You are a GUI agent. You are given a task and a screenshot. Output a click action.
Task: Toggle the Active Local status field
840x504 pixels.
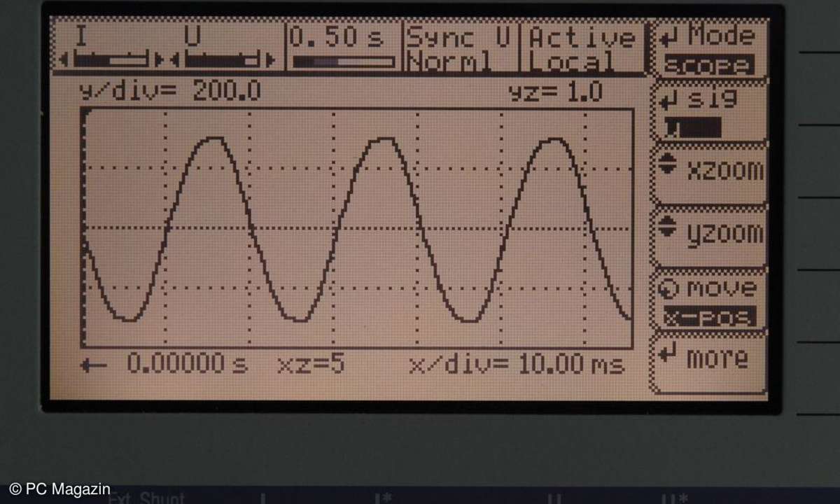[582, 49]
